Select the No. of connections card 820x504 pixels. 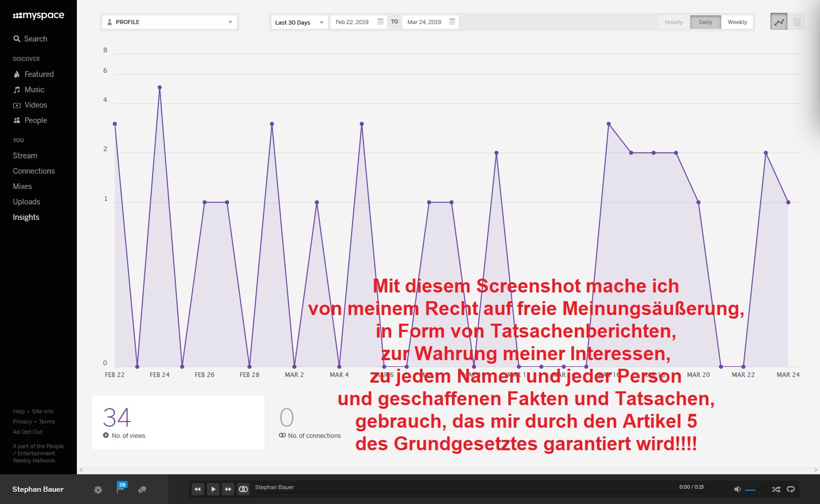pyautogui.click(x=311, y=422)
